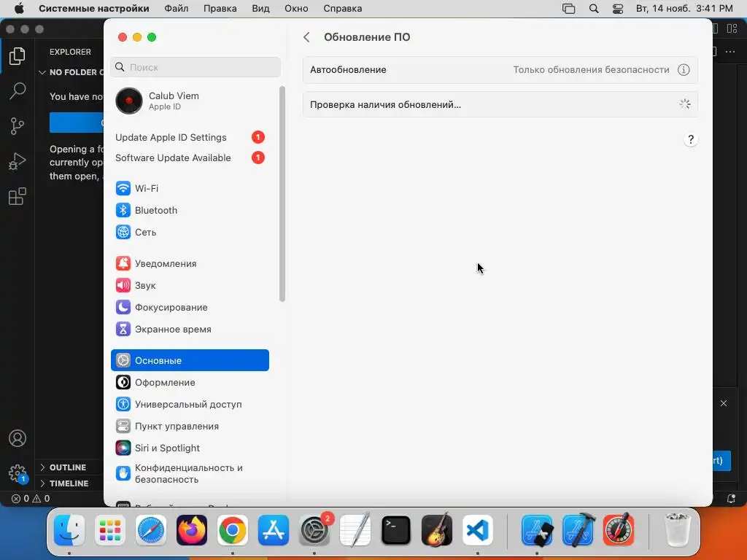The width and height of the screenshot is (747, 560).
Task: Click the settings sidebar scrollbar
Action: point(282,194)
